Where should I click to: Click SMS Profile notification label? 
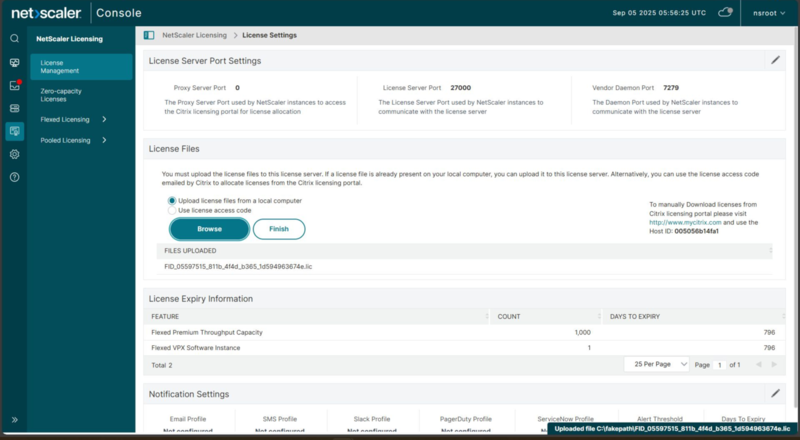coord(280,419)
